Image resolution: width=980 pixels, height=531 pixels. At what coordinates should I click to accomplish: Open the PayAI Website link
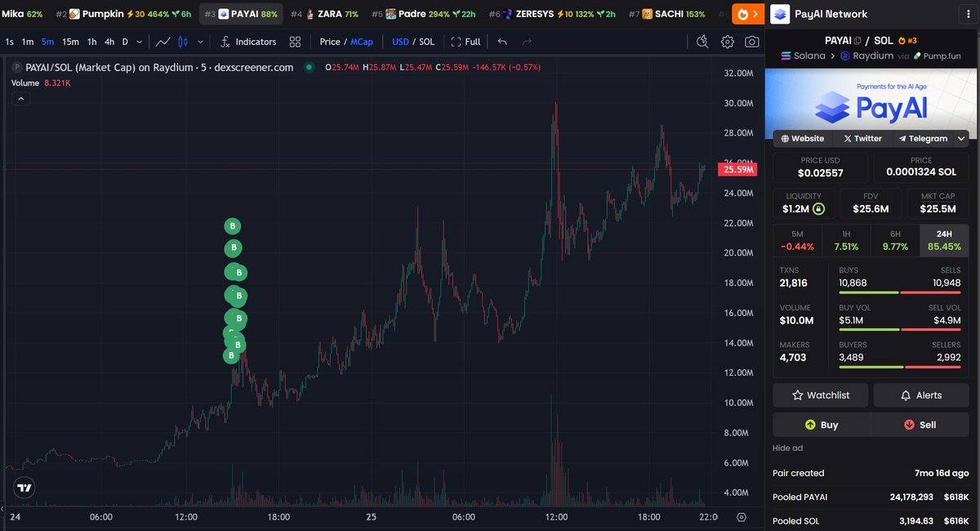click(x=802, y=139)
